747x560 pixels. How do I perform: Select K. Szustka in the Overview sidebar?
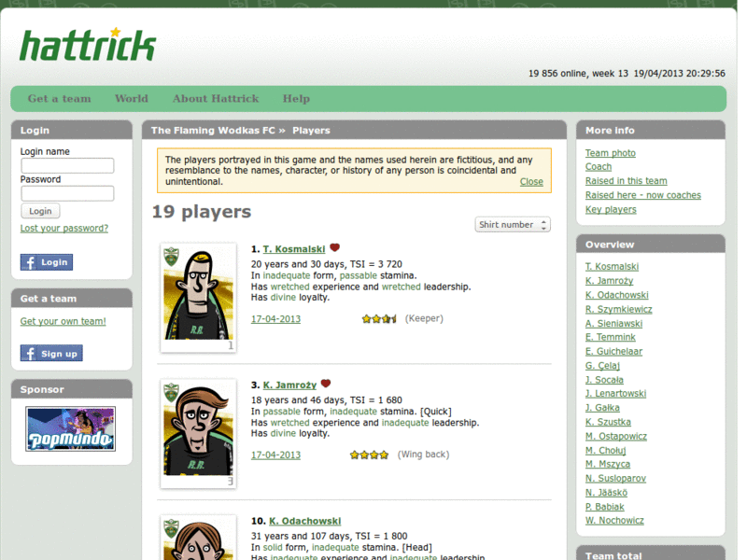tap(608, 422)
